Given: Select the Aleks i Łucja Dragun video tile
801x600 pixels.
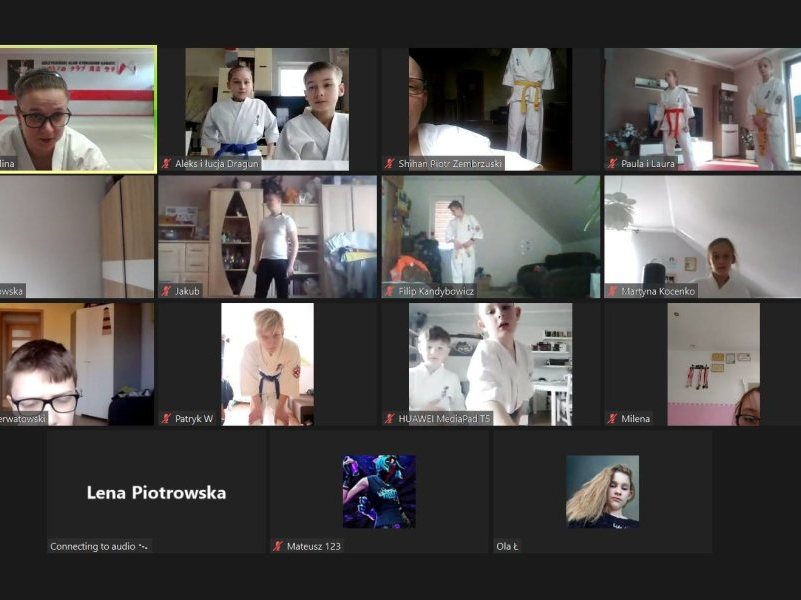Looking at the screenshot, I should point(267,109).
